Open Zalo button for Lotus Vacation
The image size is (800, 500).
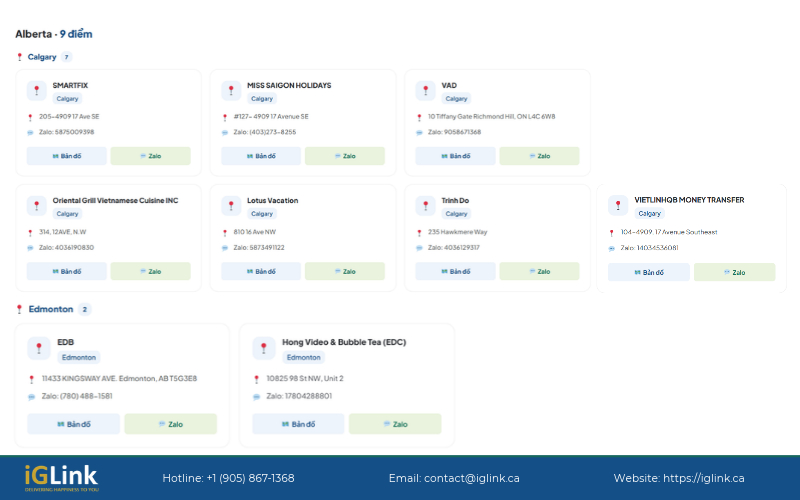345,271
